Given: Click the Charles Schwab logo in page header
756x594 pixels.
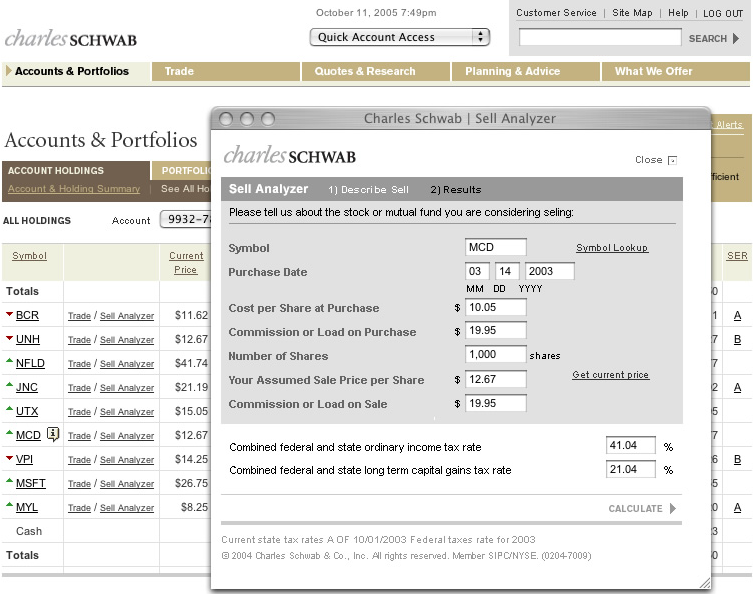Looking at the screenshot, I should click(x=71, y=39).
